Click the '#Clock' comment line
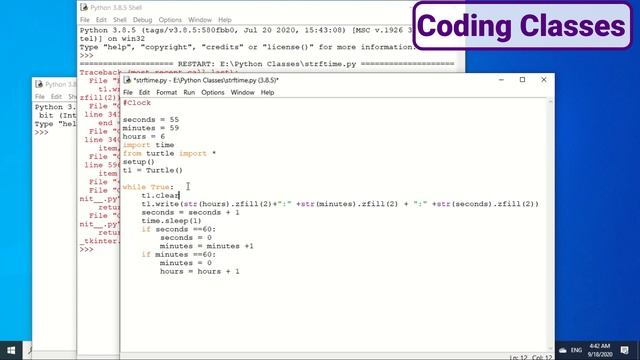The height and width of the screenshot is (360, 640). point(137,103)
